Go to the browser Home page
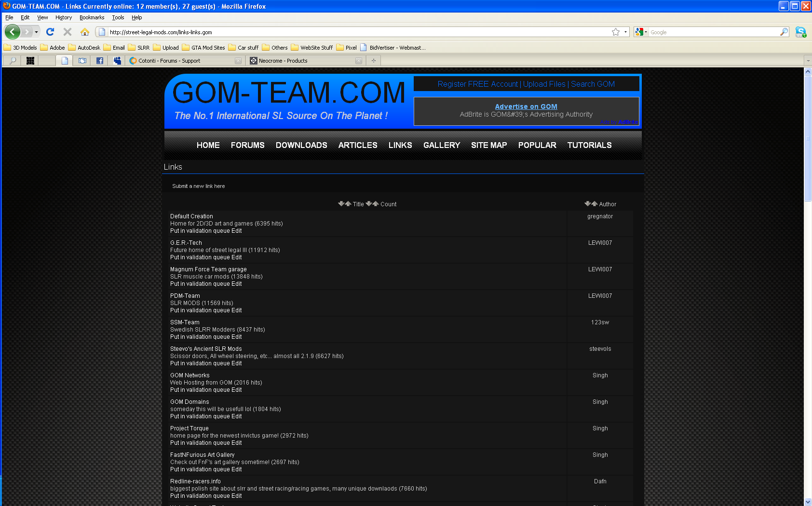The width and height of the screenshot is (812, 506). point(85,32)
